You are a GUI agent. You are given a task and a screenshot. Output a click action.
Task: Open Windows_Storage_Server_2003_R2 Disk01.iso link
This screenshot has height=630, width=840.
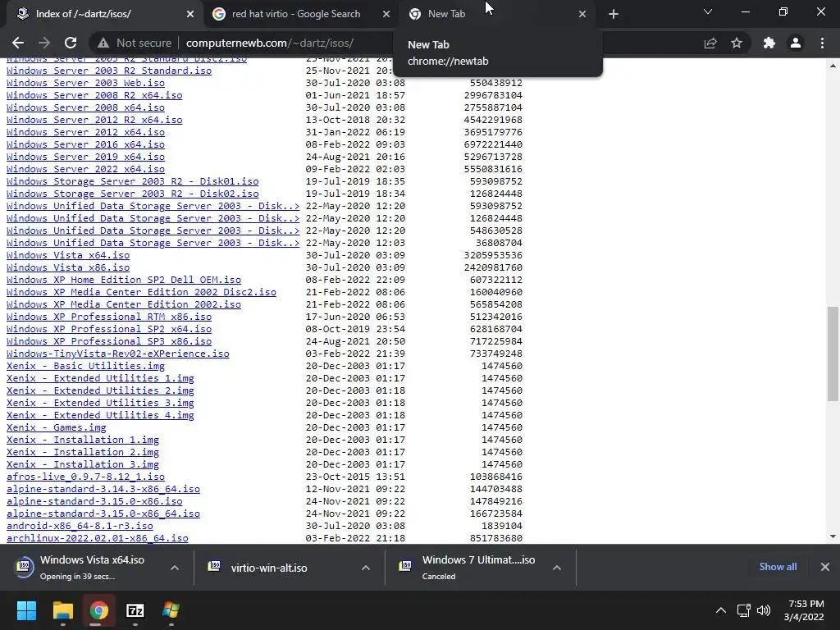click(x=132, y=181)
